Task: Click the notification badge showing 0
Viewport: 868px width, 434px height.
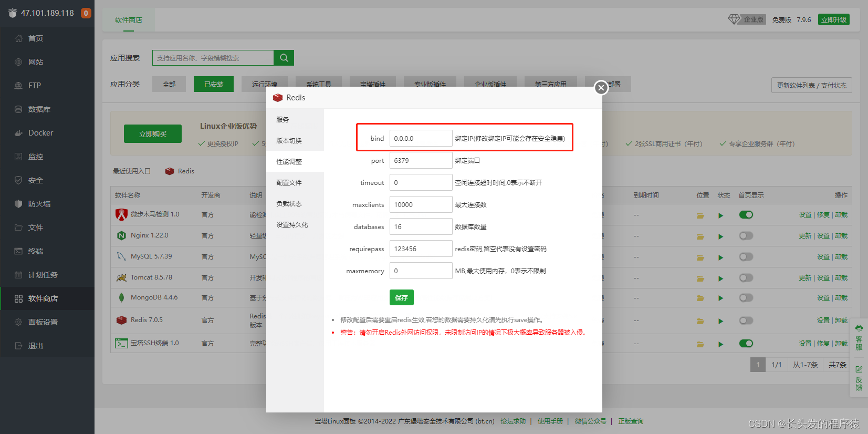Action: [86, 13]
